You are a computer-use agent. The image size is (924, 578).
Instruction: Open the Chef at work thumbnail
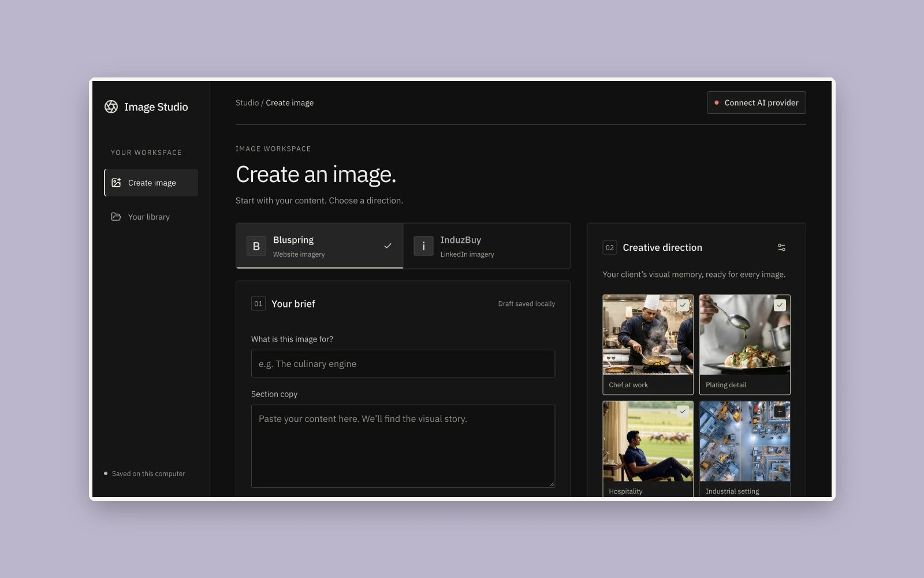tap(648, 335)
